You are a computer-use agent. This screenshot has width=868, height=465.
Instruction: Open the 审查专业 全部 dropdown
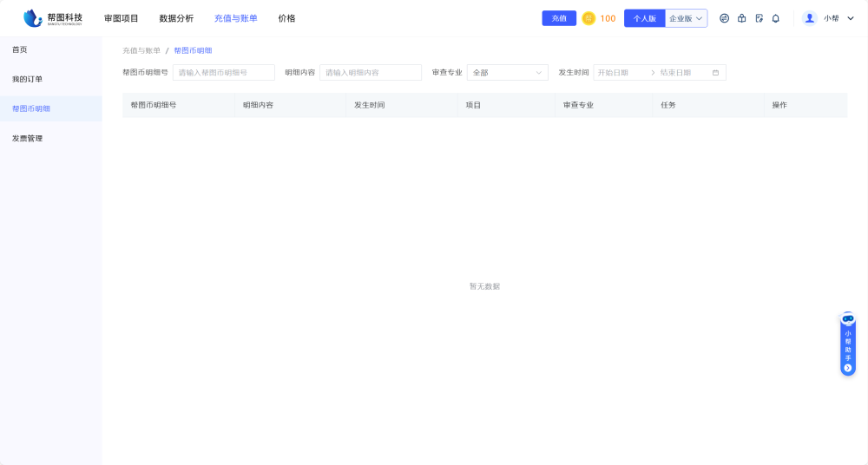pos(507,73)
